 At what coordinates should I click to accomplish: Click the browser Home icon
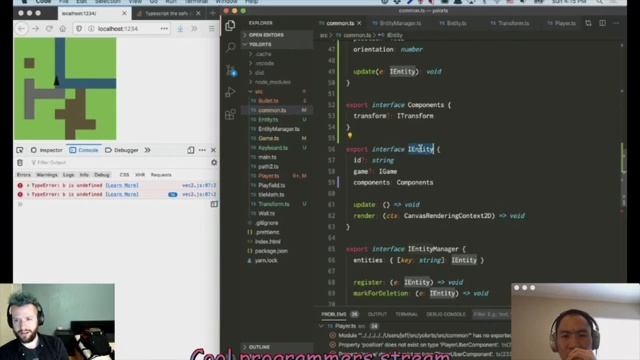(62, 29)
